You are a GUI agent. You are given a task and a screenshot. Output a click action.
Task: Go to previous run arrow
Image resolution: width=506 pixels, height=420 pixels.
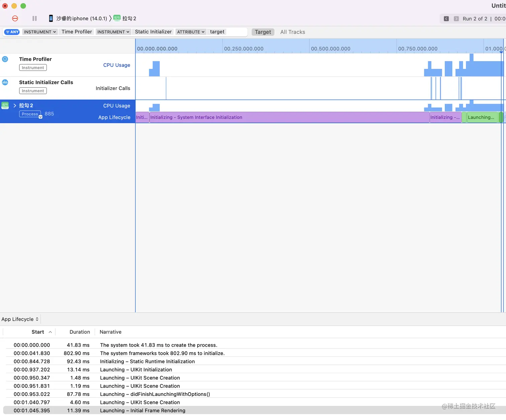click(x=446, y=19)
